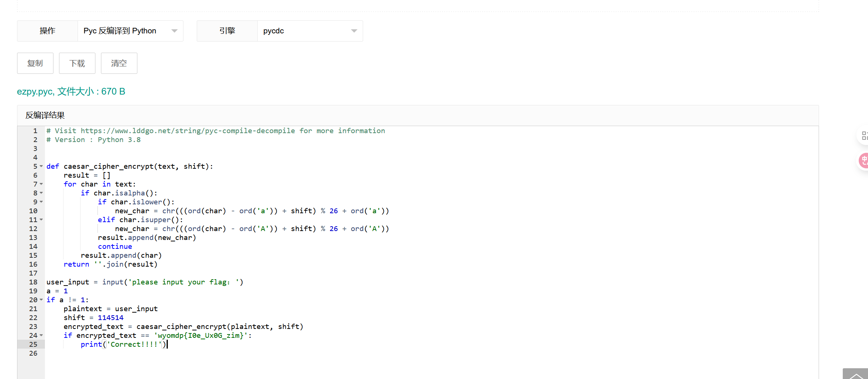Click the back-to-top arrow button

(855, 375)
